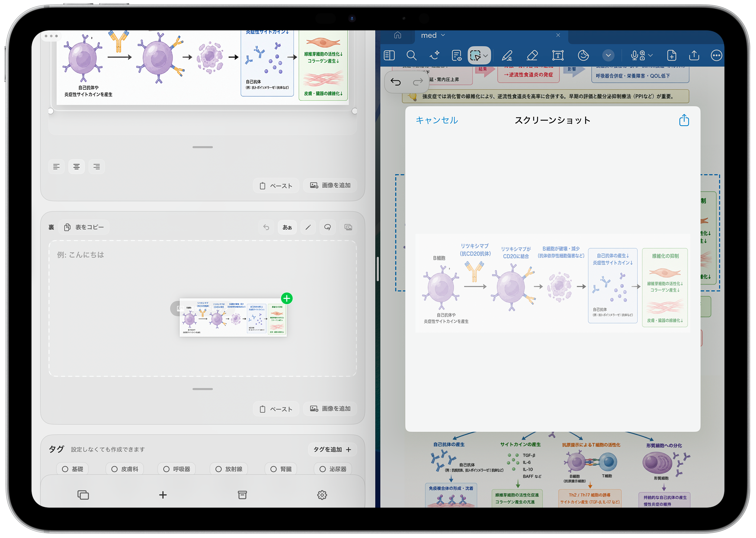The width and height of the screenshot is (756, 538).
Task: Add a new page icon
Action: [672, 56]
